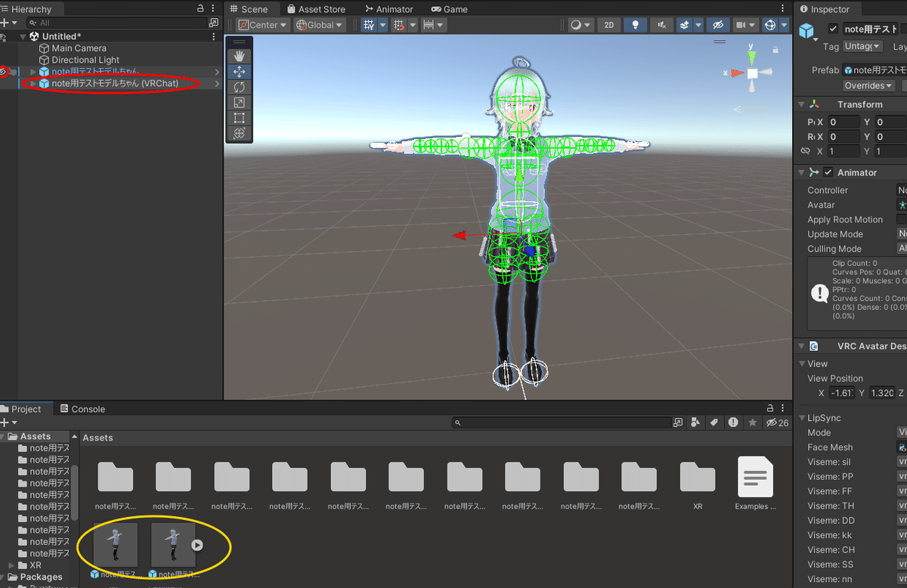The width and height of the screenshot is (907, 588).
Task: Toggle the scene Gizmos globe icon
Action: click(x=770, y=25)
